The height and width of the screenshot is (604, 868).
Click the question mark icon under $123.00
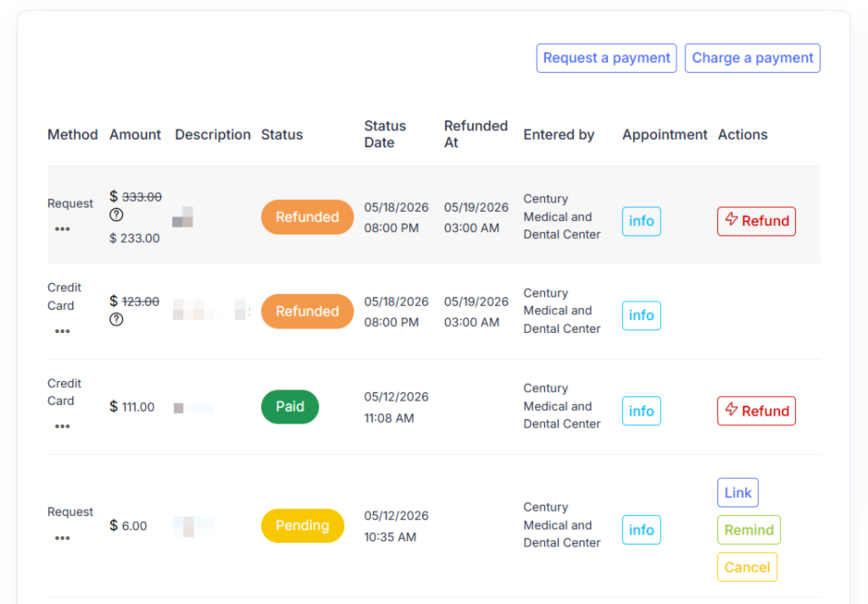116,319
